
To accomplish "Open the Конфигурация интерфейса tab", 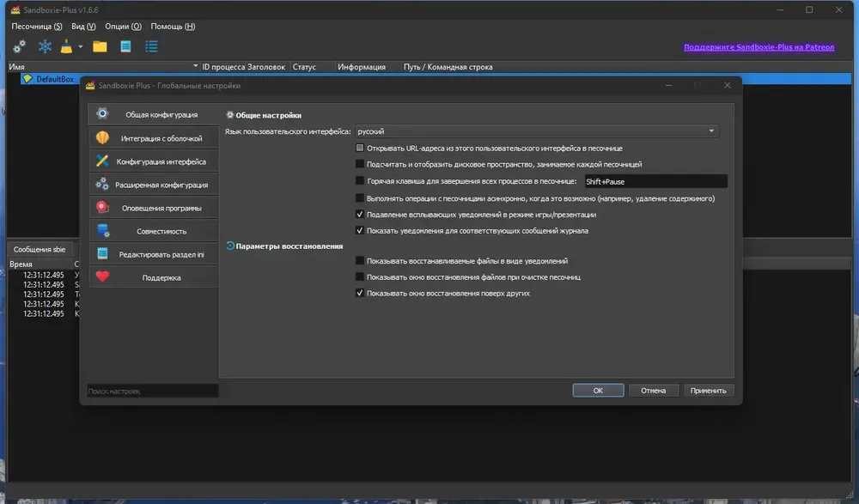I will click(154, 161).
